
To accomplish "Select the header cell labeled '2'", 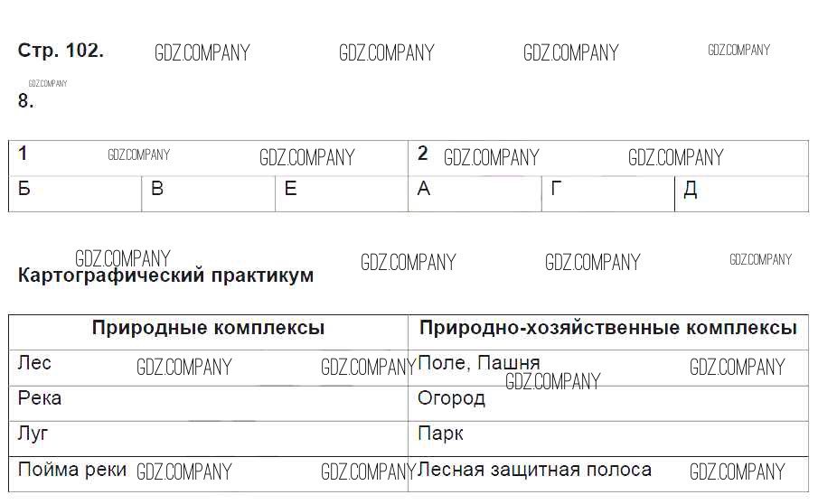I will (x=607, y=156).
